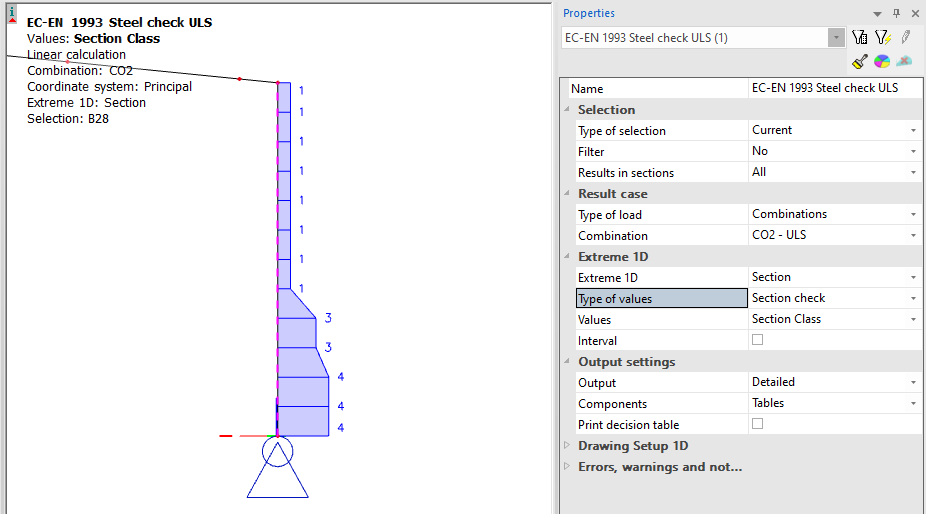
Task: Open the Values dropdown showing Section Class
Action: pos(913,320)
